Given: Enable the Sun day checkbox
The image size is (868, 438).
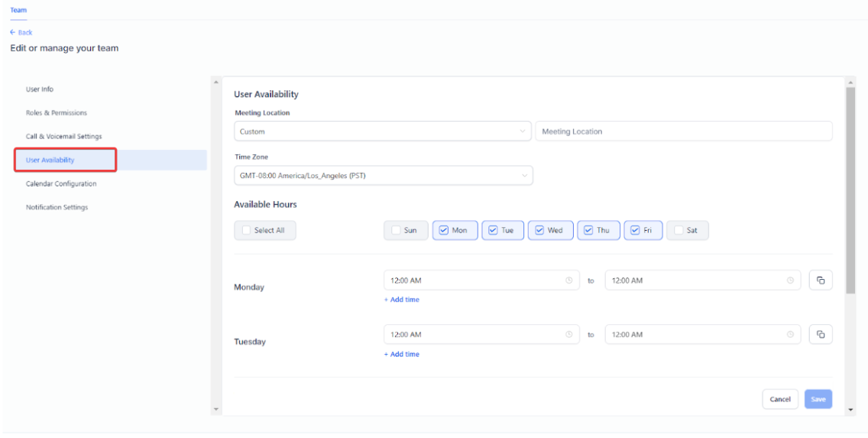Looking at the screenshot, I should coord(396,230).
